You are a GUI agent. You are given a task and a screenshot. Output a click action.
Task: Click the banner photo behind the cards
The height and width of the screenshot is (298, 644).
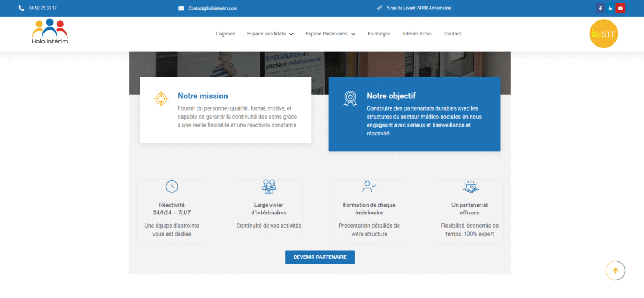point(320,63)
